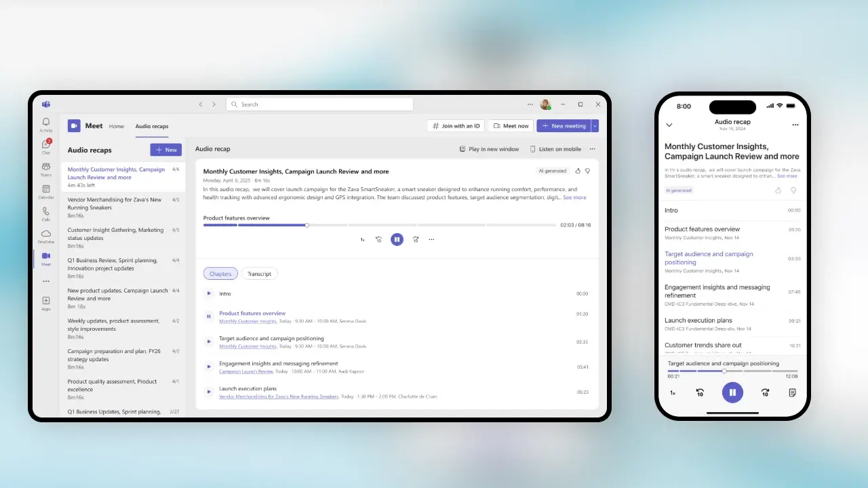Click the Join with an ID button
This screenshot has width=868, height=488.
click(x=456, y=126)
